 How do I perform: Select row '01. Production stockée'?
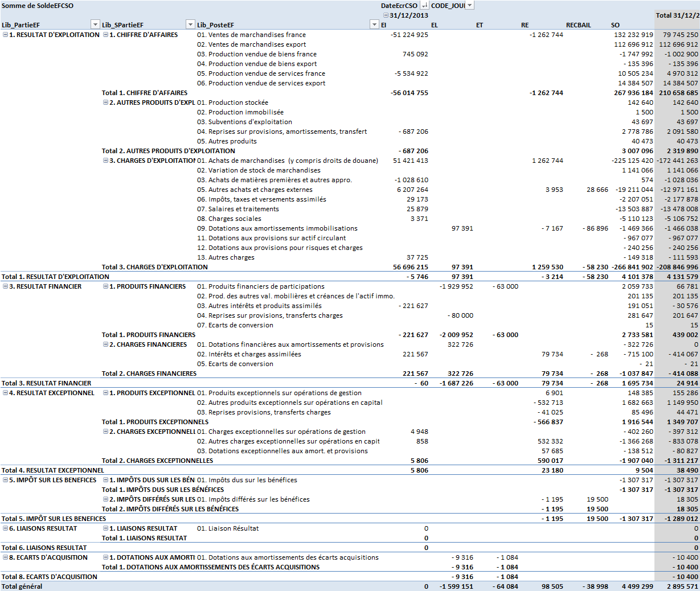pos(232,102)
